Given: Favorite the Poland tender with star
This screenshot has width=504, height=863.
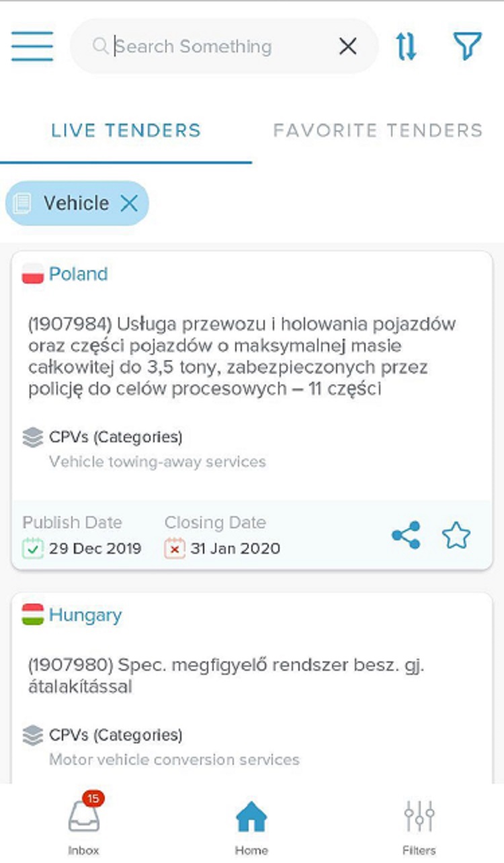Looking at the screenshot, I should [x=456, y=536].
